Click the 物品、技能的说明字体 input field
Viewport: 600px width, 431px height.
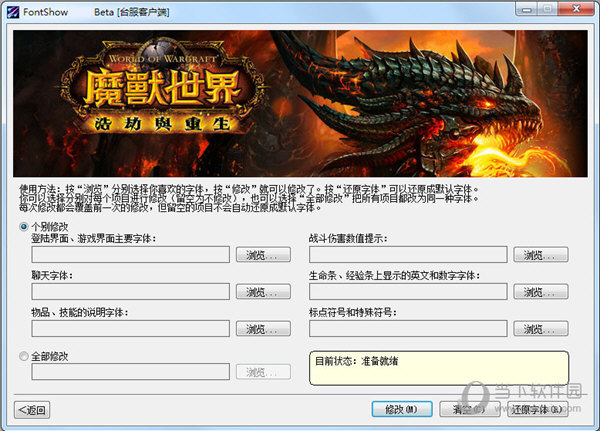[x=130, y=328]
